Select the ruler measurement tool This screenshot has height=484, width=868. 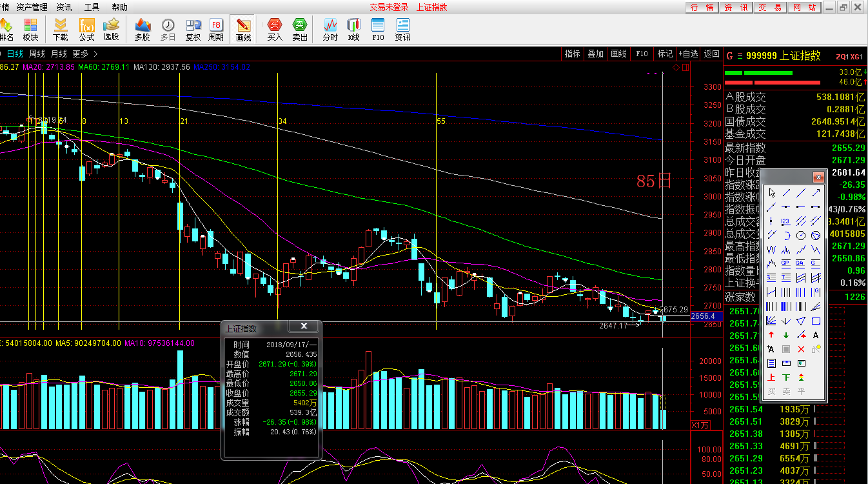tap(786, 363)
